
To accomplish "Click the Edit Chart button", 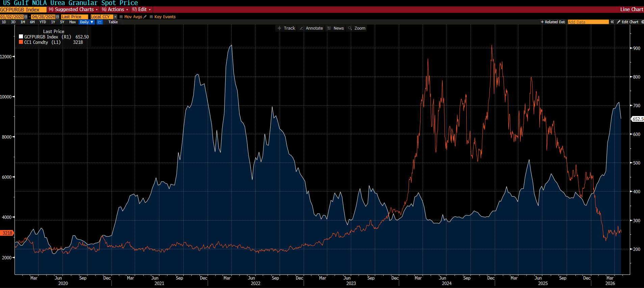I will [x=628, y=22].
